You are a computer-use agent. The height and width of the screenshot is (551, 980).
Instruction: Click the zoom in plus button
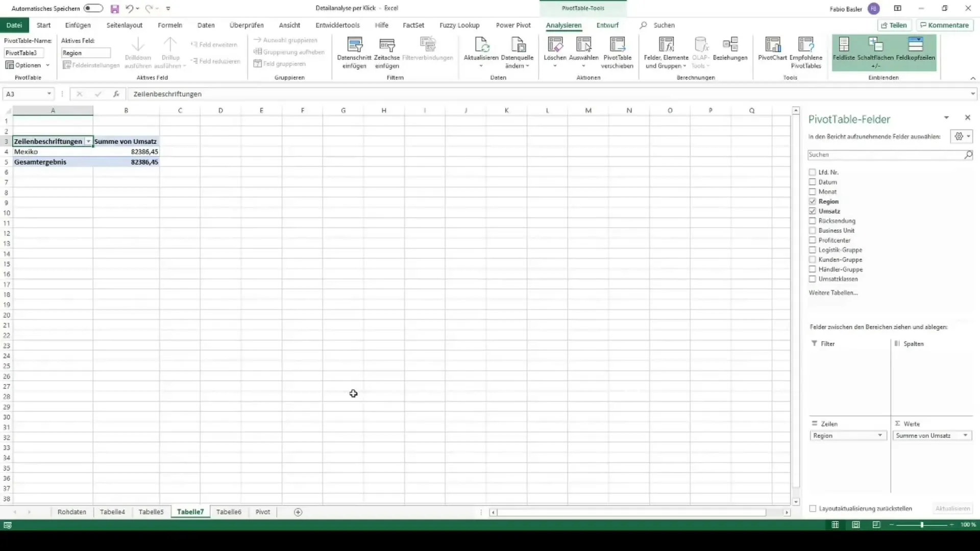[x=952, y=525]
